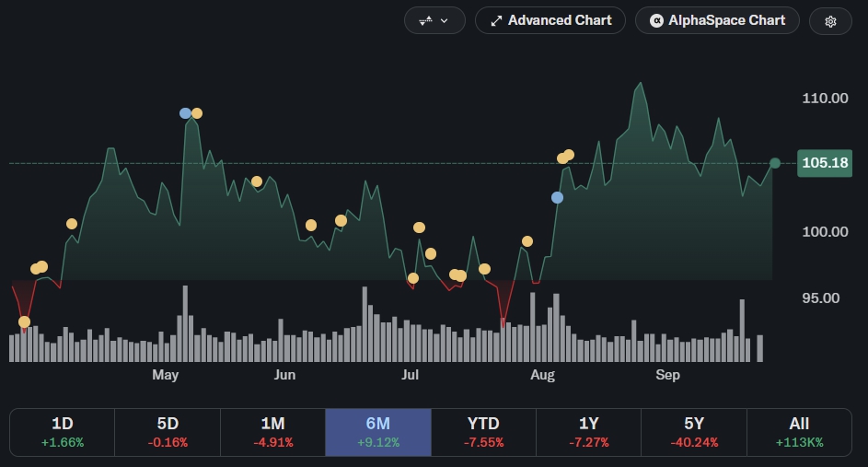This screenshot has height=467, width=868.
Task: Open the chart settings gear icon
Action: [830, 21]
